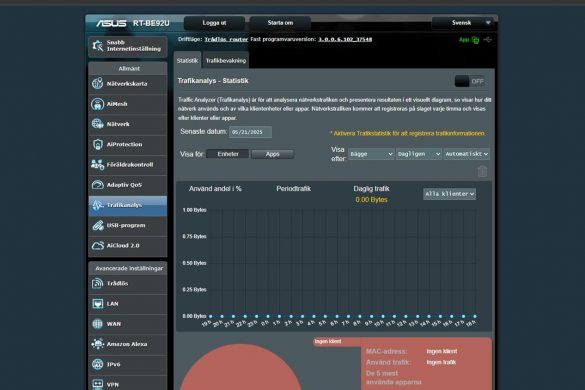
Task: Open the Bägge direction dropdown
Action: [x=371, y=154]
